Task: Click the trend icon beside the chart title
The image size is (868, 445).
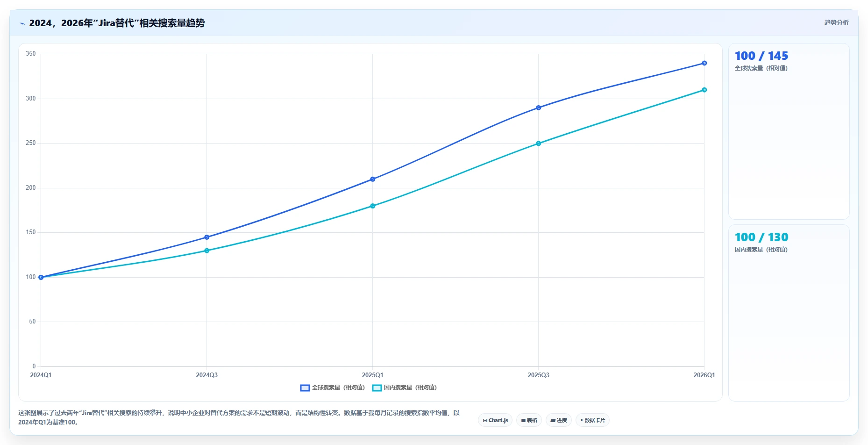Action: coord(22,23)
